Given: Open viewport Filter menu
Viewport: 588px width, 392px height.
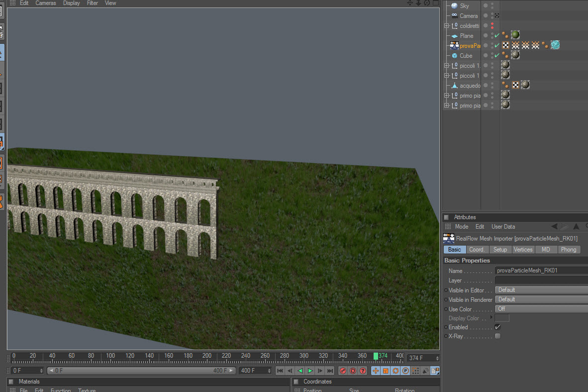Looking at the screenshot, I should pos(92,3).
